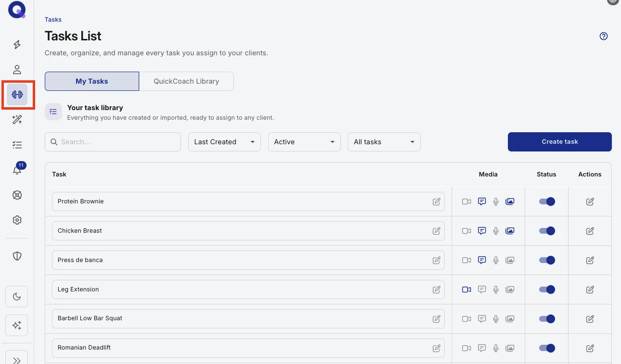Open the settings gear sidebar icon
621x364 pixels.
point(17,220)
